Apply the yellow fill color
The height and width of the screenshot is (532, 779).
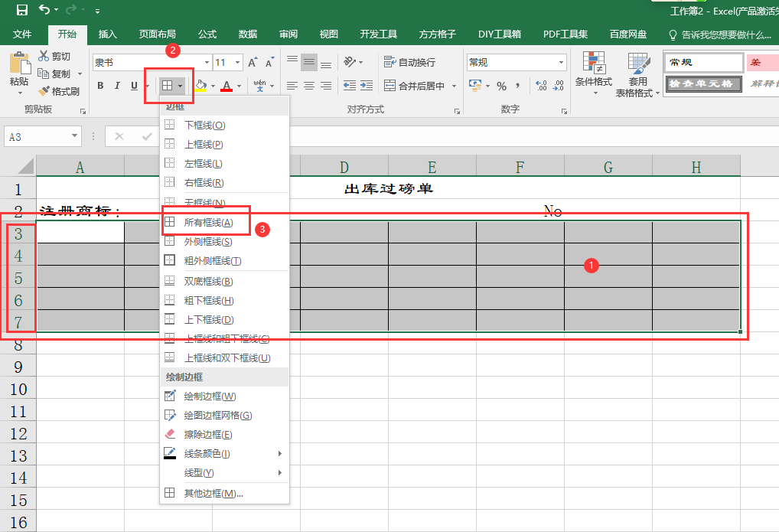coord(200,86)
